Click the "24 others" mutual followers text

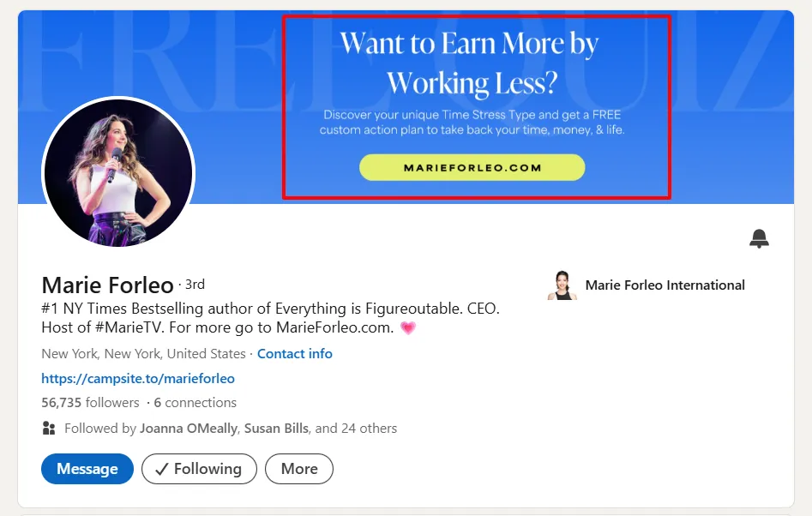pos(369,429)
